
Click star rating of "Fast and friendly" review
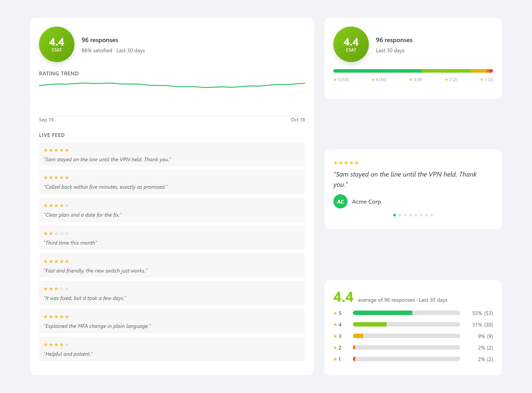click(56, 261)
